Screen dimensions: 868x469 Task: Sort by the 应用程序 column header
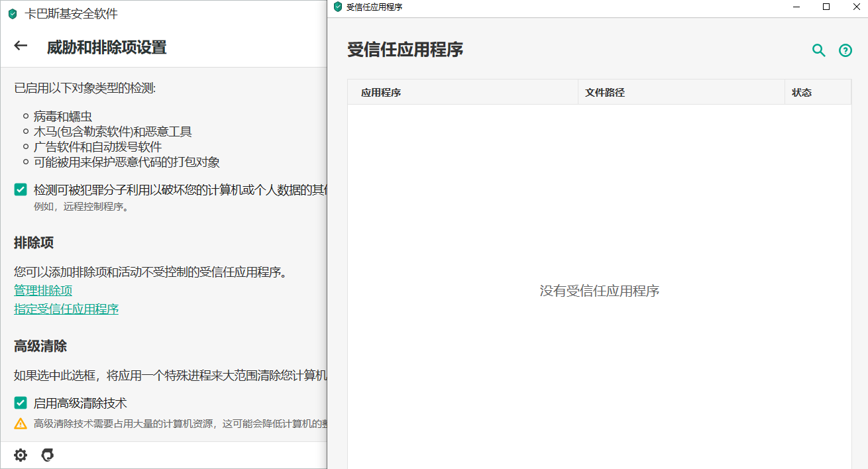pos(462,92)
